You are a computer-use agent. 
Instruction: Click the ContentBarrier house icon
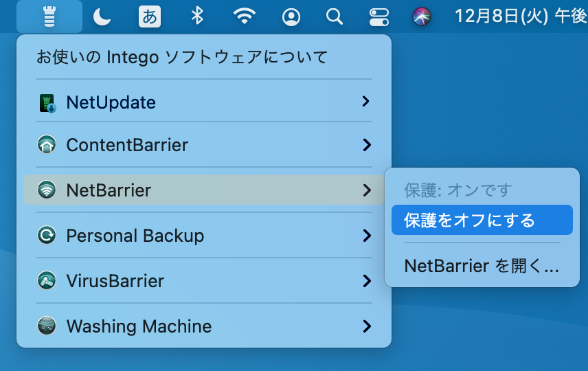47,145
